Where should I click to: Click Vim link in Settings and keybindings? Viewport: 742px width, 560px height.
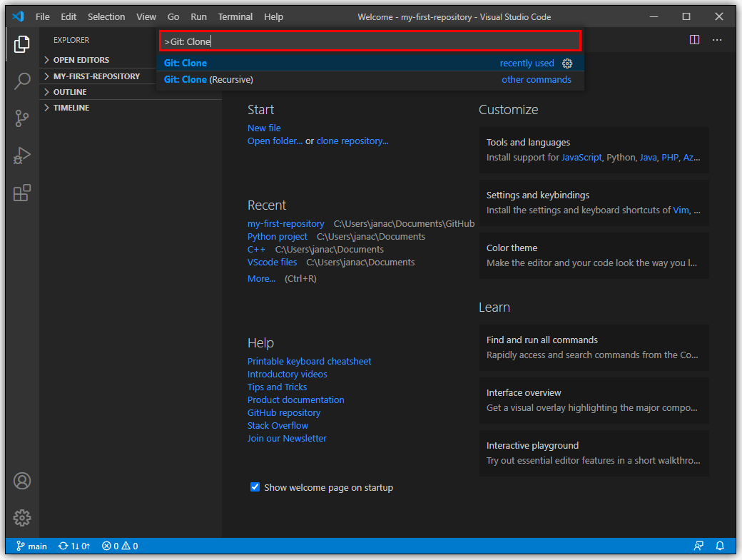(681, 210)
